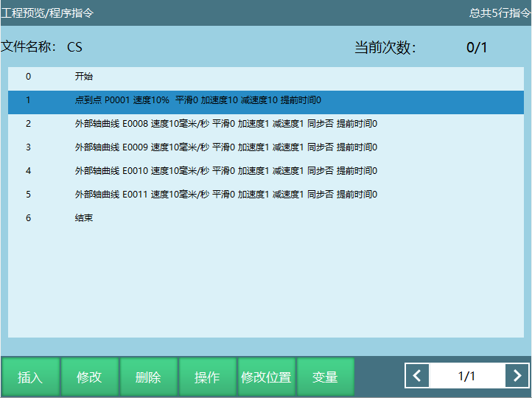Select line 2 外部轴曲线 E0008 instruction

[x=265, y=124]
